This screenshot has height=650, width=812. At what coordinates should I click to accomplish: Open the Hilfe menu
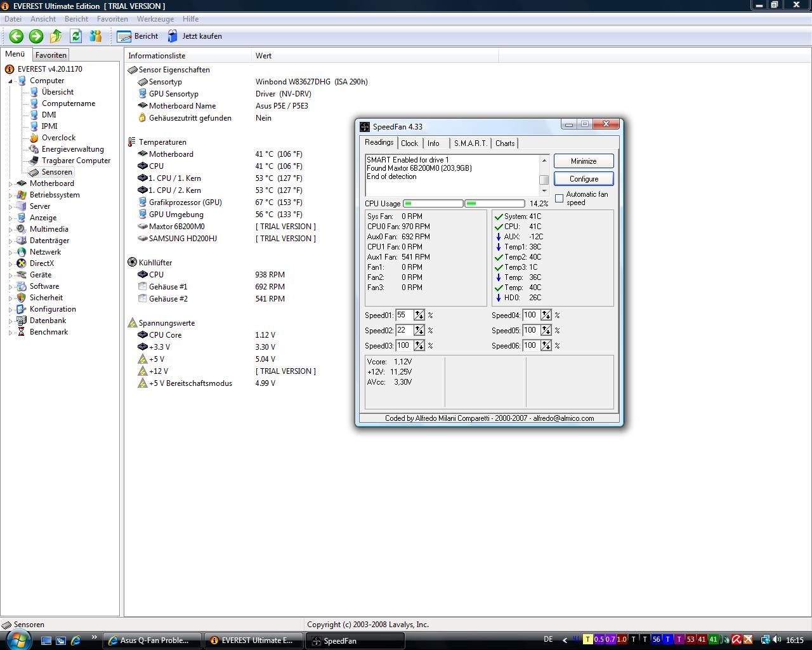190,19
